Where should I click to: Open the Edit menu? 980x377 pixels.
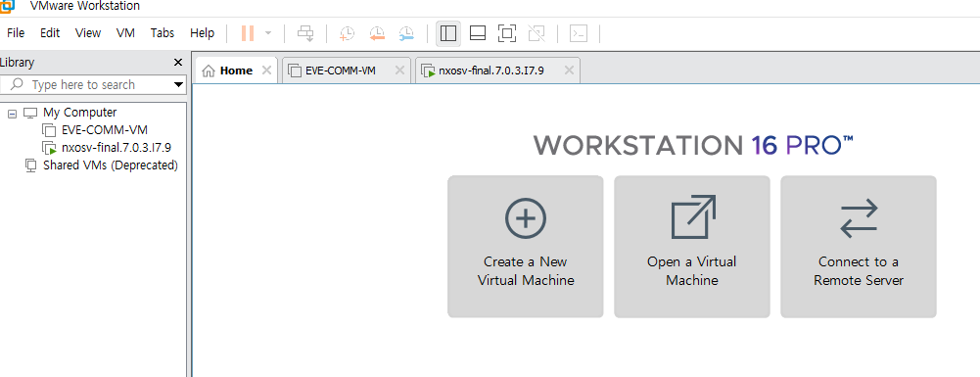pos(50,33)
